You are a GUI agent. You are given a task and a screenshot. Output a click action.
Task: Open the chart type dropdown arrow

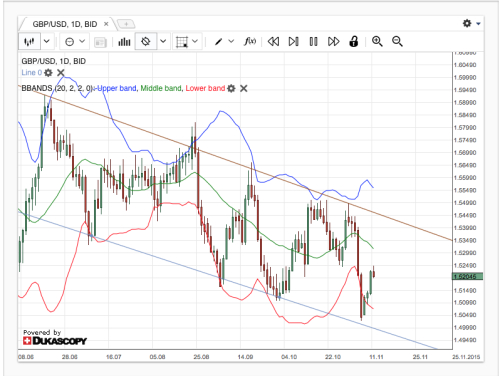click(x=47, y=41)
